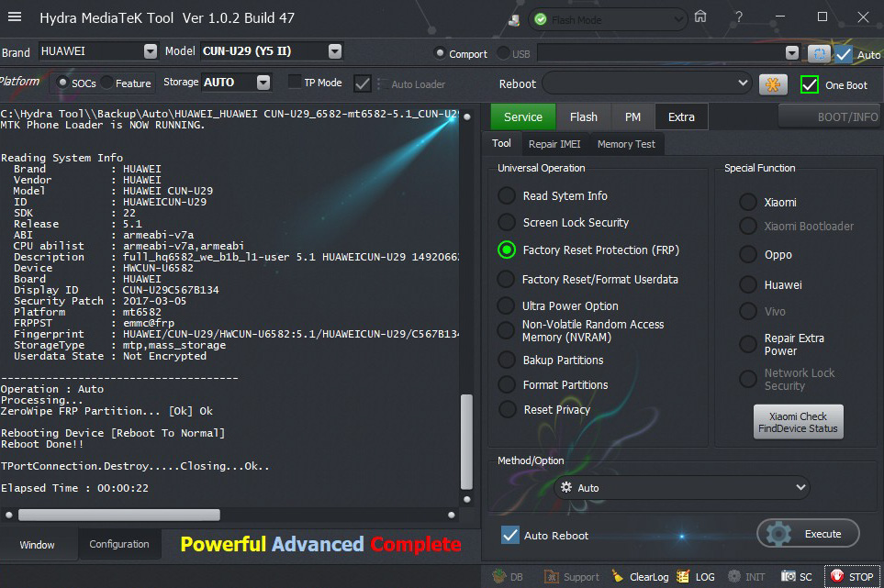Switch to the Flash tab
This screenshot has width=884, height=588.
coord(584,116)
